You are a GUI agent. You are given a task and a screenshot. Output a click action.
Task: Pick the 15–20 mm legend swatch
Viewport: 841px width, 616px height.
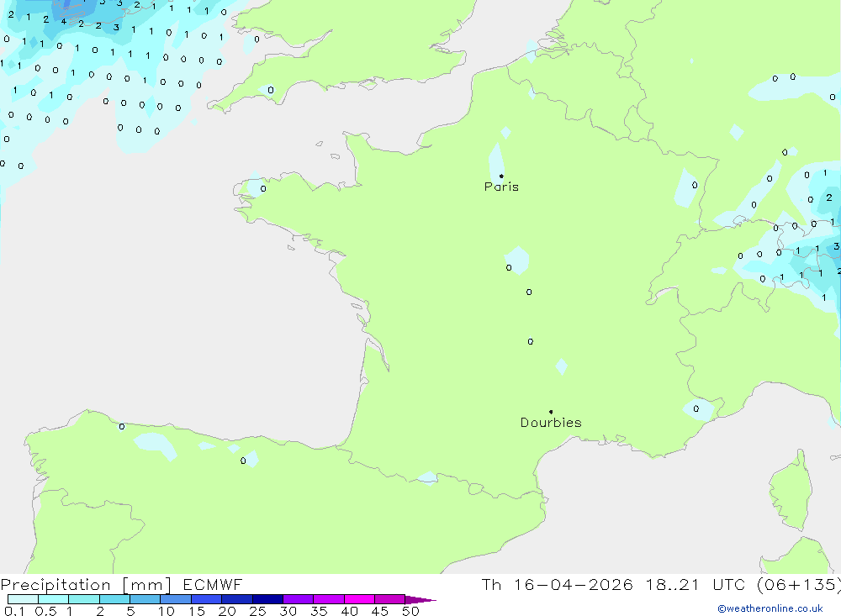pos(207,599)
